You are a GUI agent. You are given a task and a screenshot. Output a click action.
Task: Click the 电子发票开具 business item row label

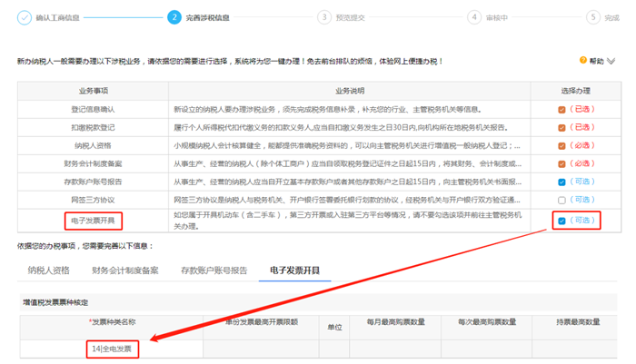pos(94,220)
